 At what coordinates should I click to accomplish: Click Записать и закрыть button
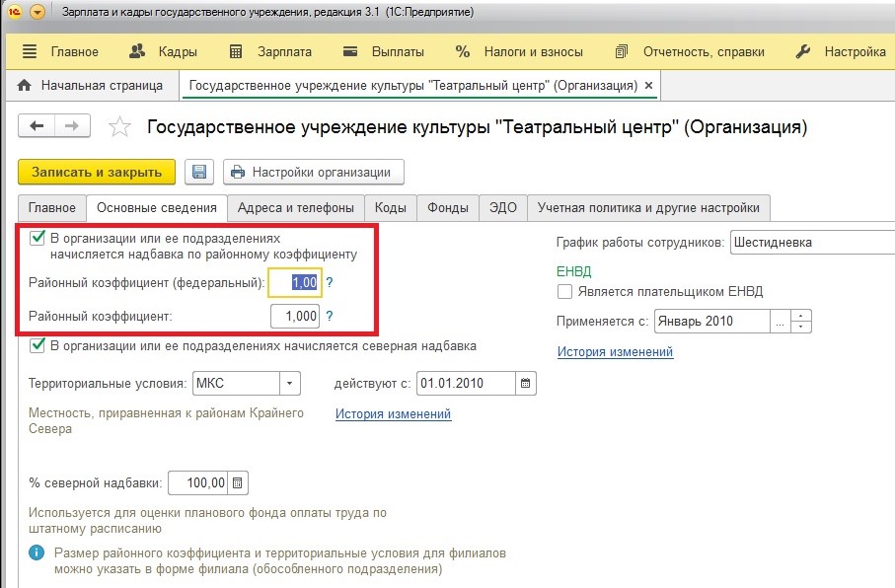pyautogui.click(x=97, y=172)
